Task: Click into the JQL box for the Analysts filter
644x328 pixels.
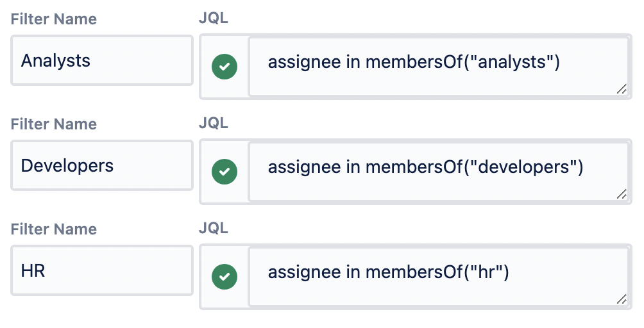Action: click(x=437, y=67)
